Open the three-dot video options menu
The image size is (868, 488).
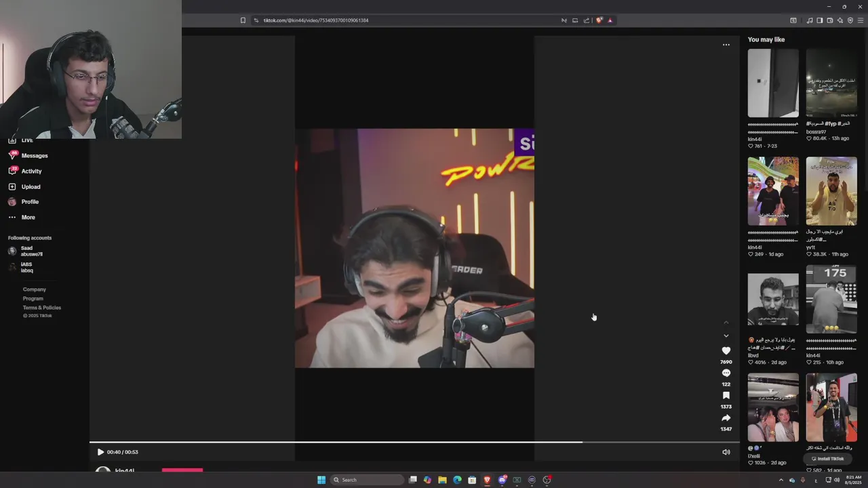pyautogui.click(x=726, y=45)
